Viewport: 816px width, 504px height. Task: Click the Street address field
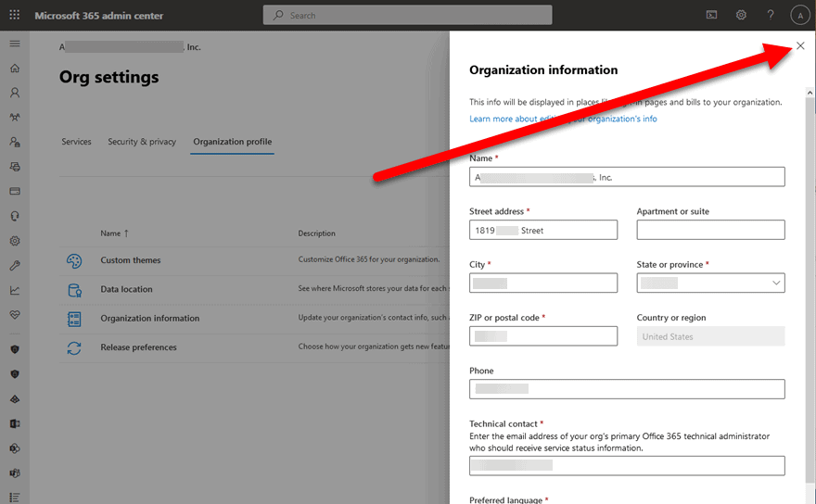pos(543,230)
